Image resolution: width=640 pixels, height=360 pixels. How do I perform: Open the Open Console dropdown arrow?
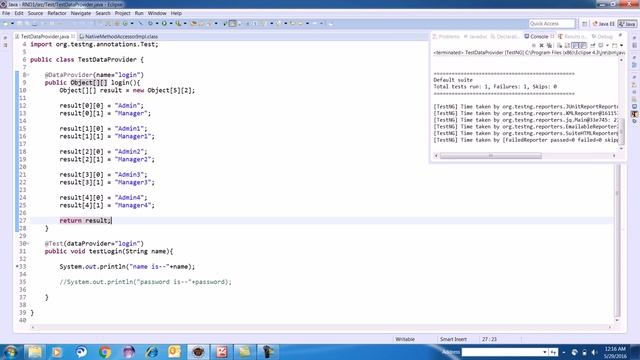622,46
